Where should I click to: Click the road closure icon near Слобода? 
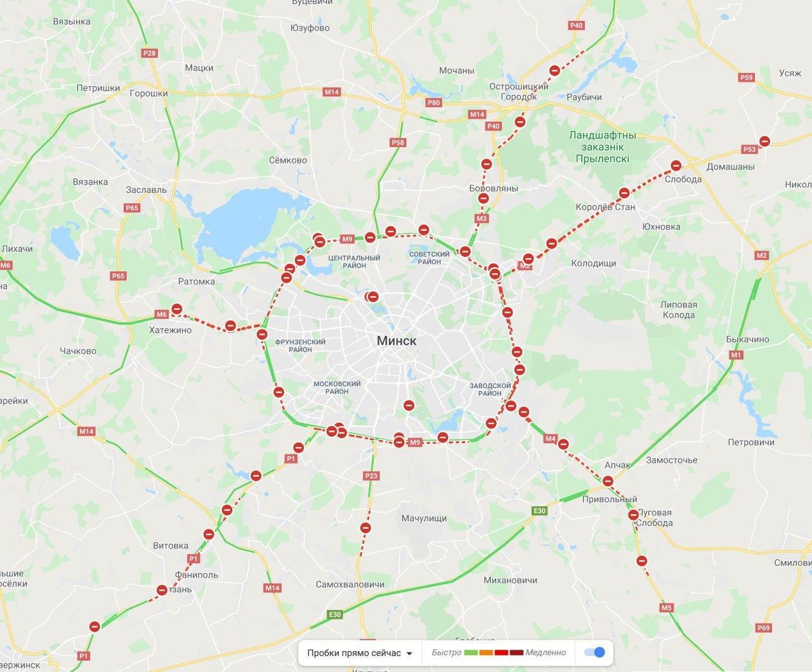pos(676,166)
